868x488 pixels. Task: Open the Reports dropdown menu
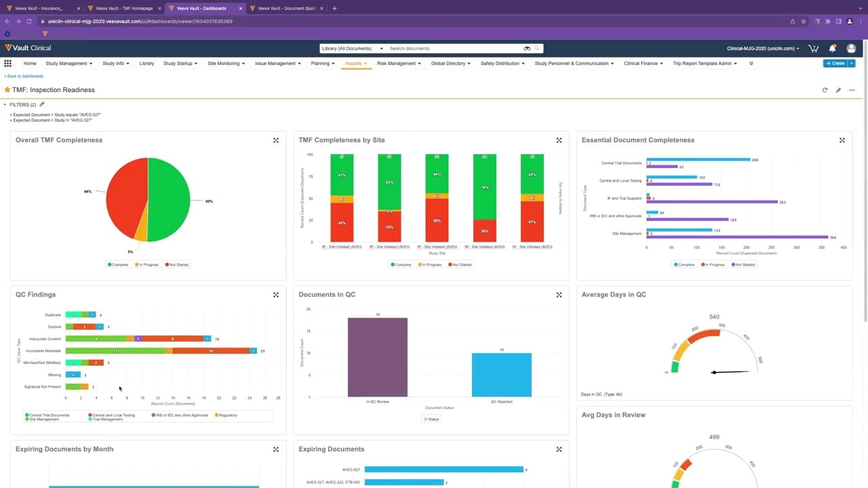355,63
